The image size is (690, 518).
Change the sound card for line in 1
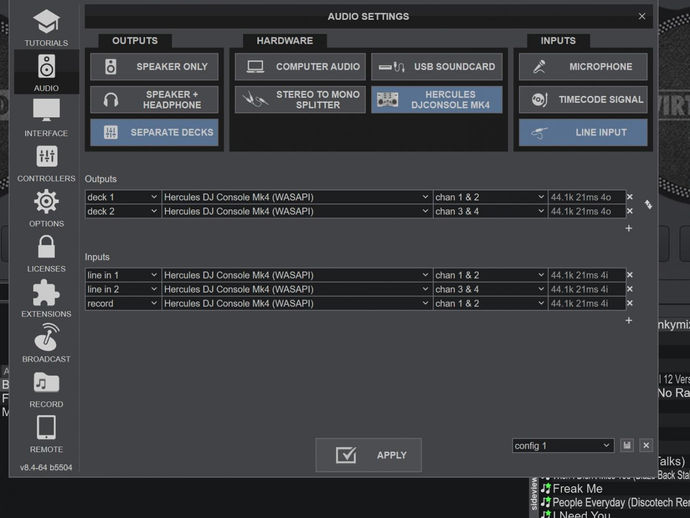coord(297,275)
